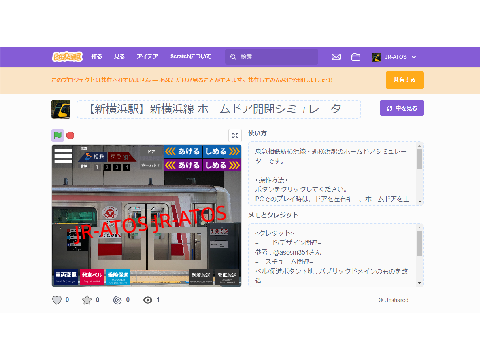
Task: Open the Scratch logo home link
Action: [x=67, y=57]
